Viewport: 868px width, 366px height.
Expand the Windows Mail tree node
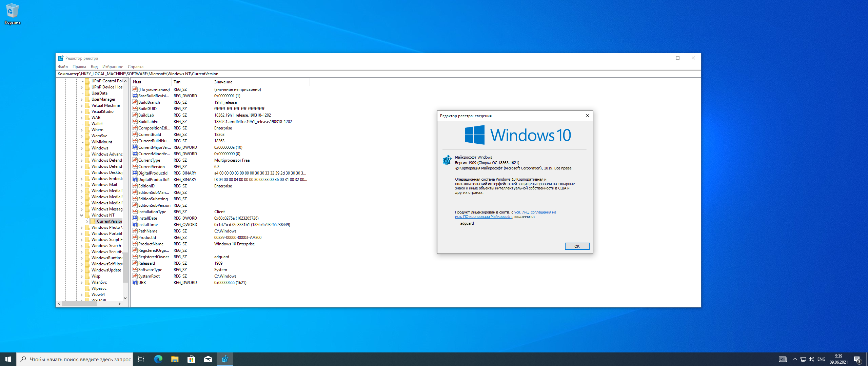click(82, 185)
